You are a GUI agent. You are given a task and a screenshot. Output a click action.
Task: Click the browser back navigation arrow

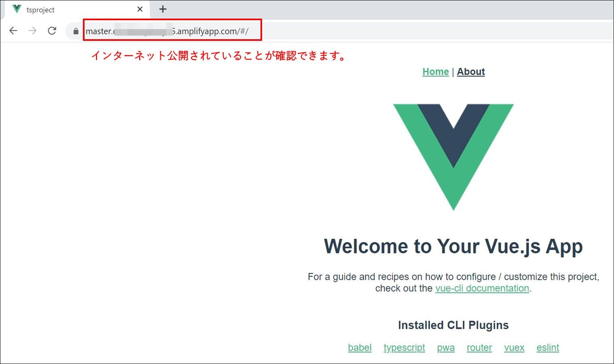click(13, 30)
